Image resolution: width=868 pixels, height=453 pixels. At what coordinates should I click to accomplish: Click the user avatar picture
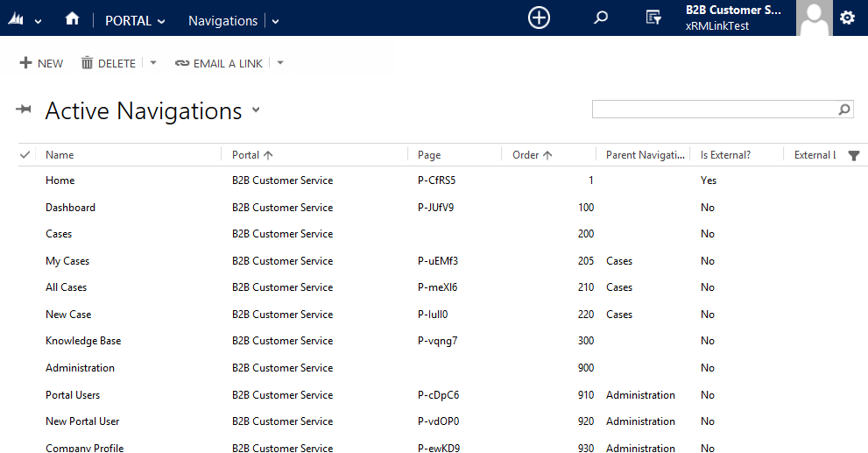(815, 18)
